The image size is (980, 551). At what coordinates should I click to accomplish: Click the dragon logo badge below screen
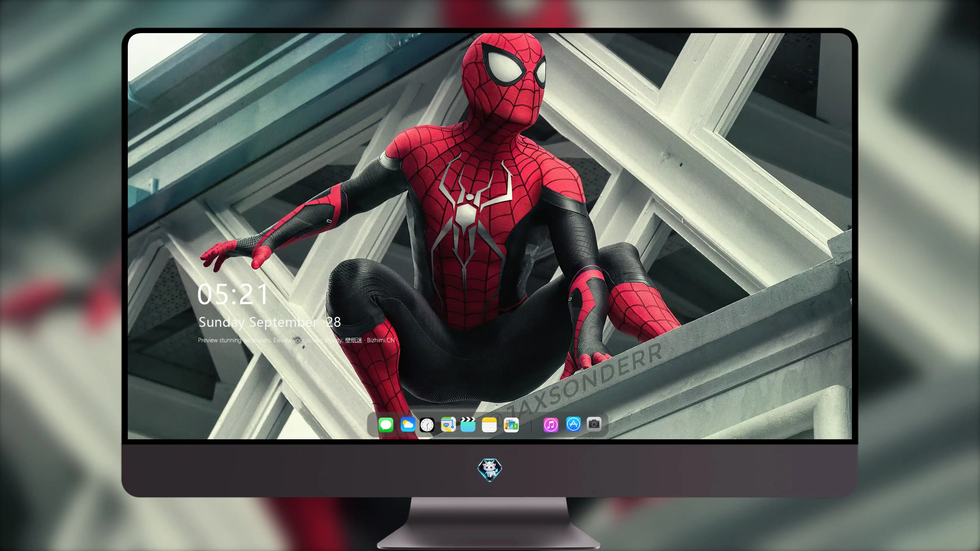pyautogui.click(x=490, y=469)
